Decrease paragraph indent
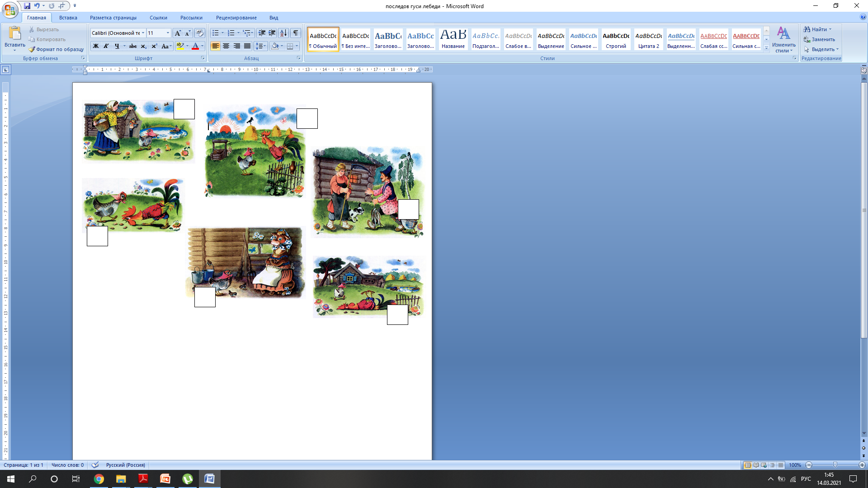The image size is (868, 488). 262,33
